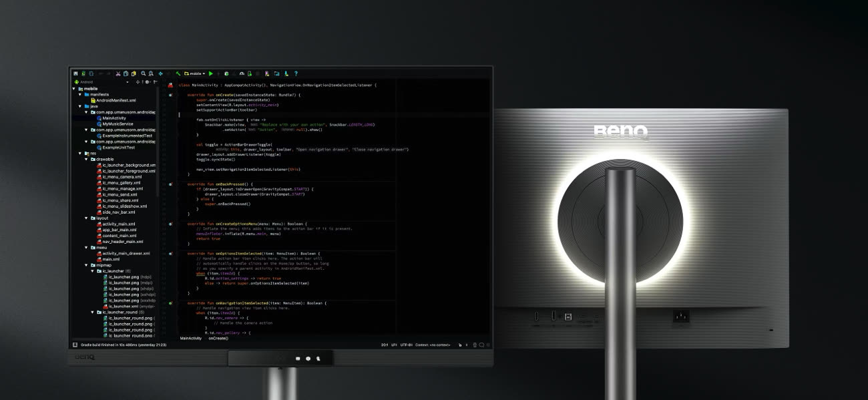Toggle tool windows button at bottom-left corner

74,345
